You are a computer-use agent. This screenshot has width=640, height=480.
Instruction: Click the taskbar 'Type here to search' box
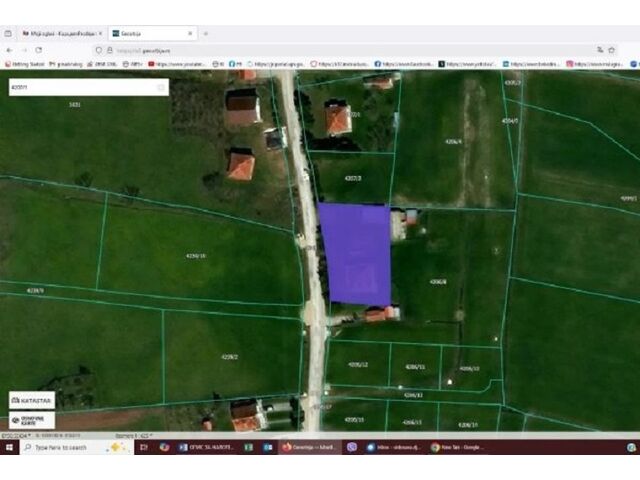60,447
